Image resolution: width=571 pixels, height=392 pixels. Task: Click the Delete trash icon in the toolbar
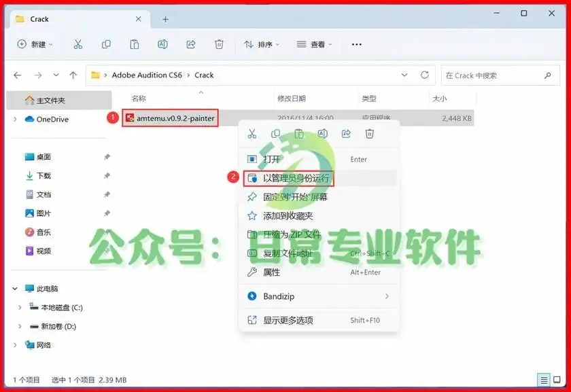[x=219, y=44]
